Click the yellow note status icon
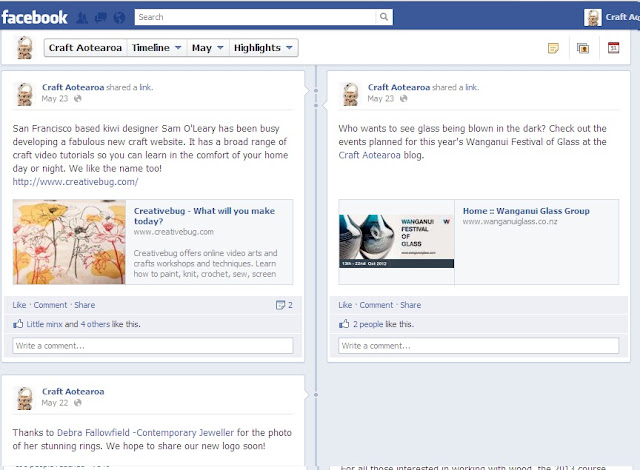Viewport: 640px width, 470px height. pyautogui.click(x=553, y=48)
